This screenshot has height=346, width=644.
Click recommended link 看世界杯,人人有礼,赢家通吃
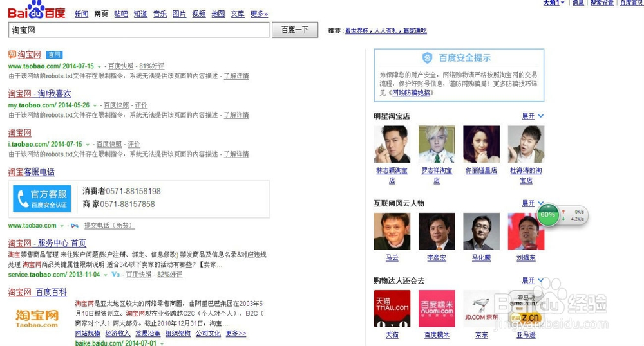[x=386, y=31]
